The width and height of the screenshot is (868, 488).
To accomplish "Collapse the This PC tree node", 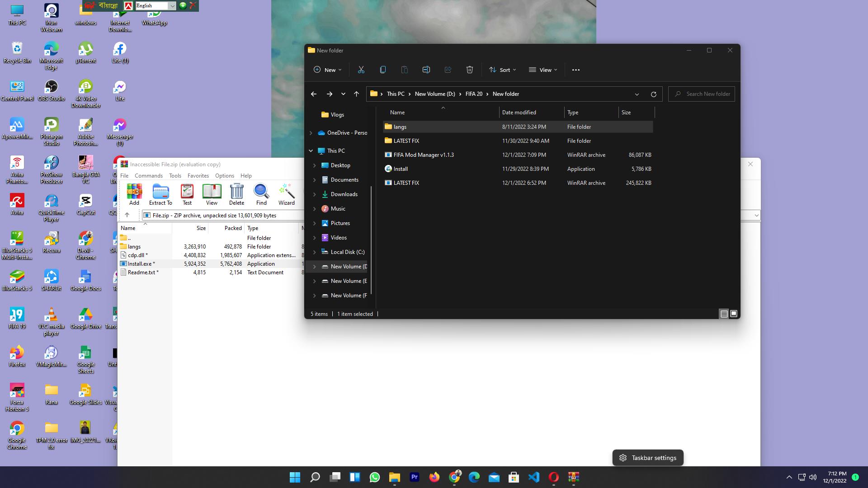I will (311, 151).
